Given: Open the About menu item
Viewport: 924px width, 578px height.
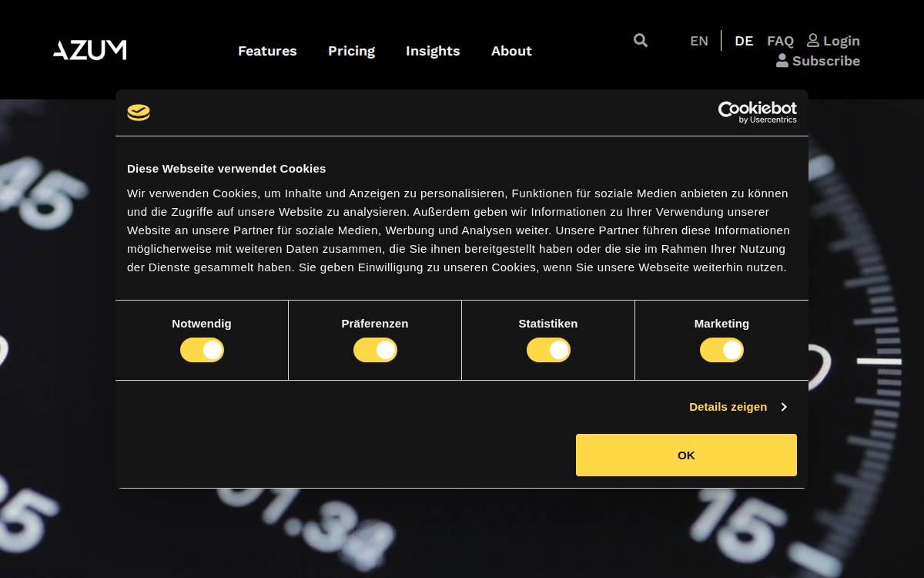Looking at the screenshot, I should point(511,51).
